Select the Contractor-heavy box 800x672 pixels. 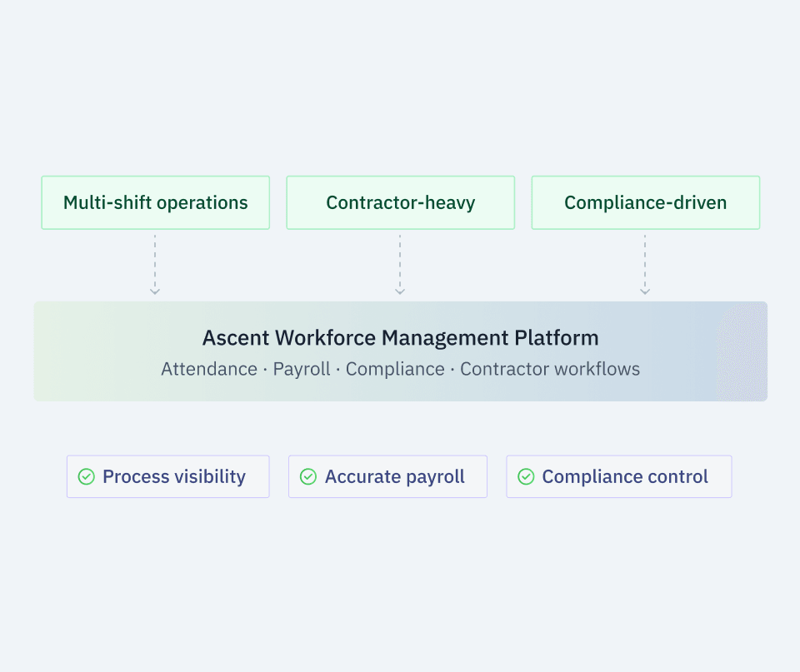click(401, 202)
